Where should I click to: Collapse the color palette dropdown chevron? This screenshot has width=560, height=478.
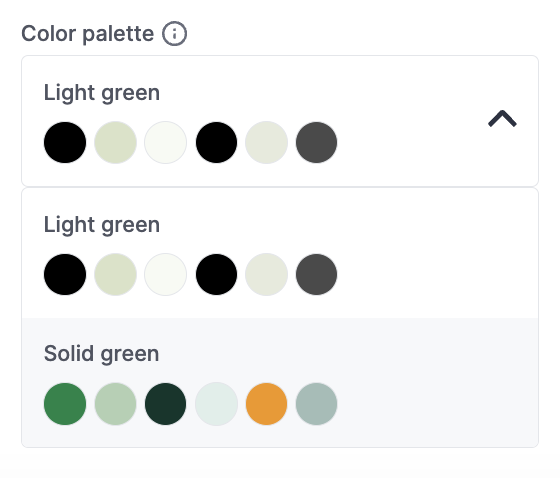click(502, 119)
